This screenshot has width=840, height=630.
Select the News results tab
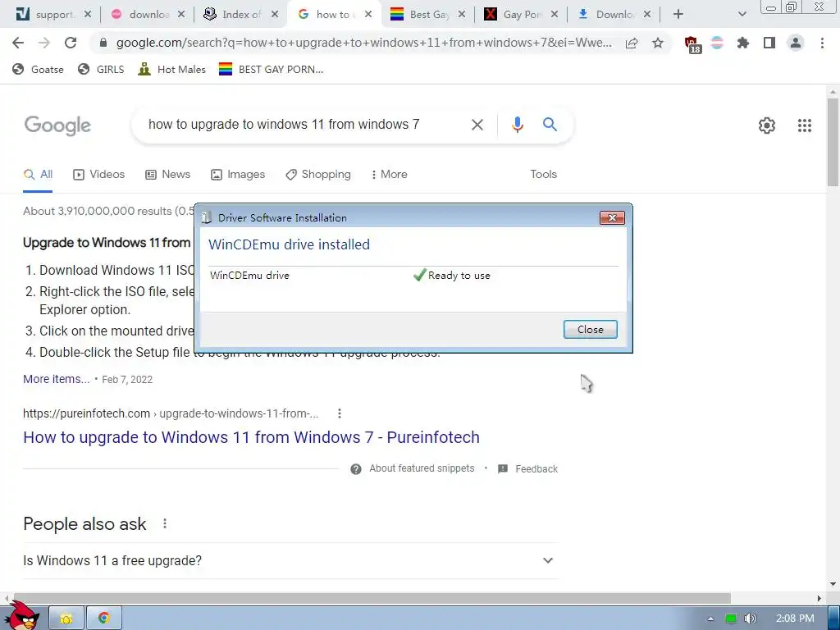pyautogui.click(x=167, y=174)
